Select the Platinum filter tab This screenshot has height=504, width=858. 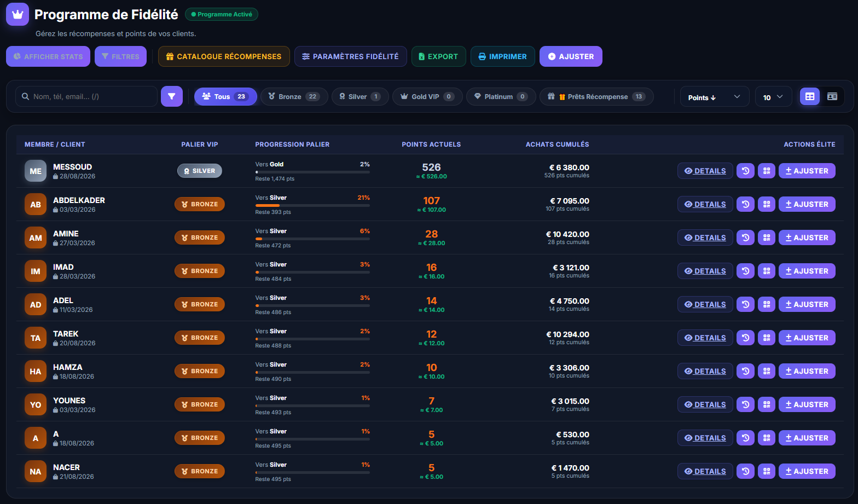[501, 96]
